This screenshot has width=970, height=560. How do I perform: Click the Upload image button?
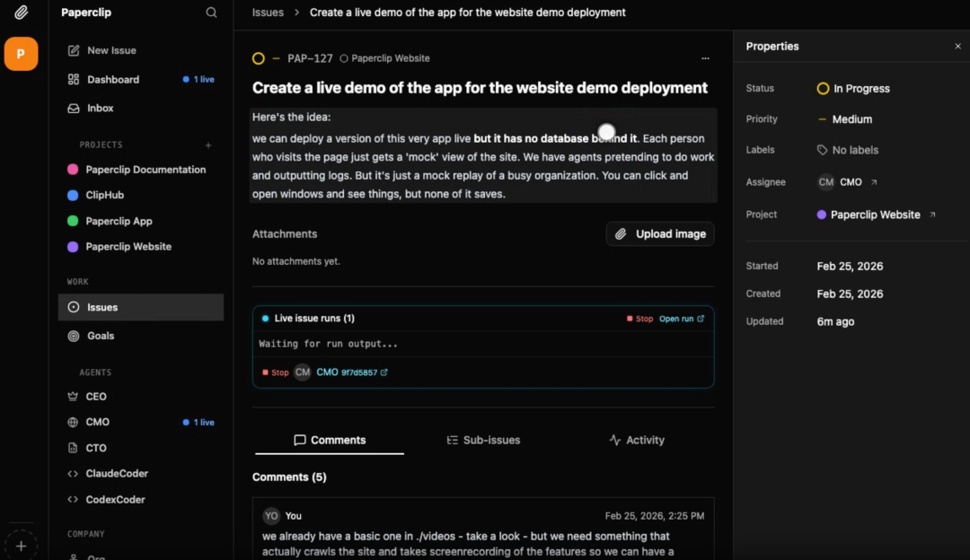(660, 234)
